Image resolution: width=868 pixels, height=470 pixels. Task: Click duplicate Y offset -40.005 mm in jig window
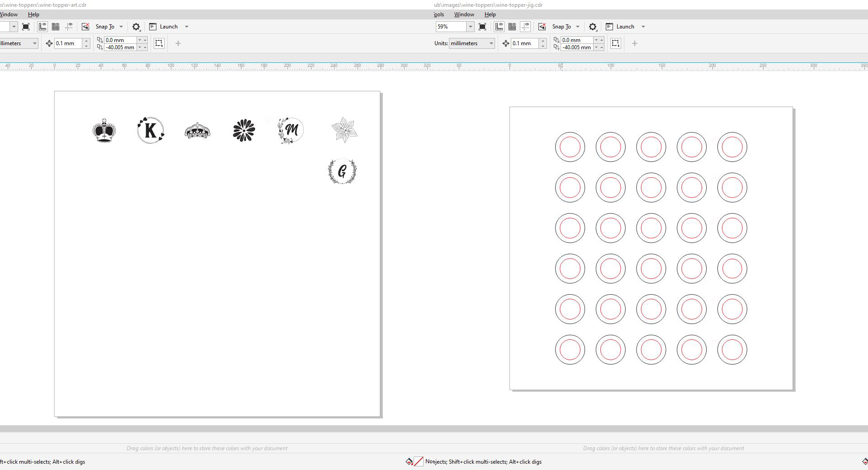[577, 47]
